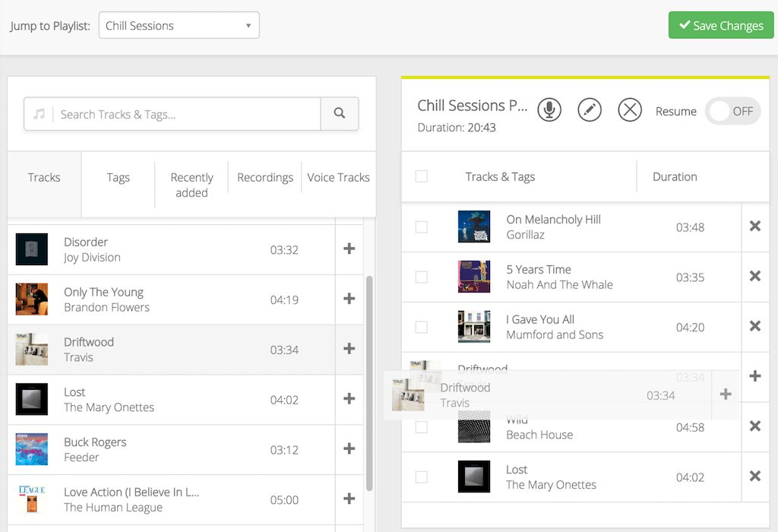778x532 pixels.
Task: Add Buck Rogers track using plus icon
Action: 349,449
